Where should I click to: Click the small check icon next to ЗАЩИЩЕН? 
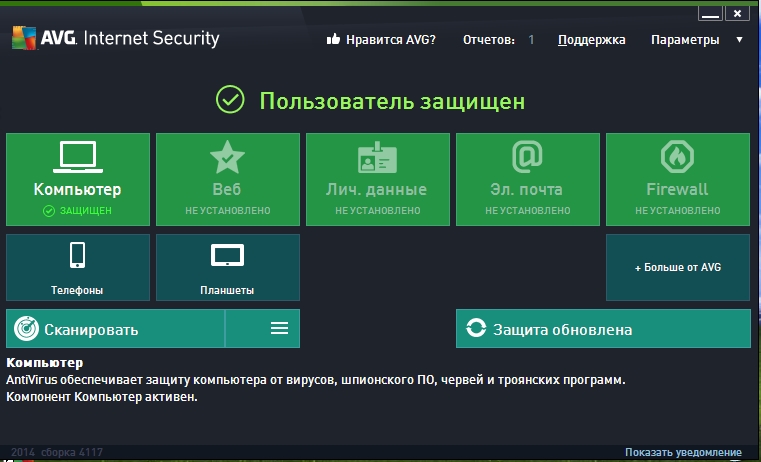click(x=49, y=211)
